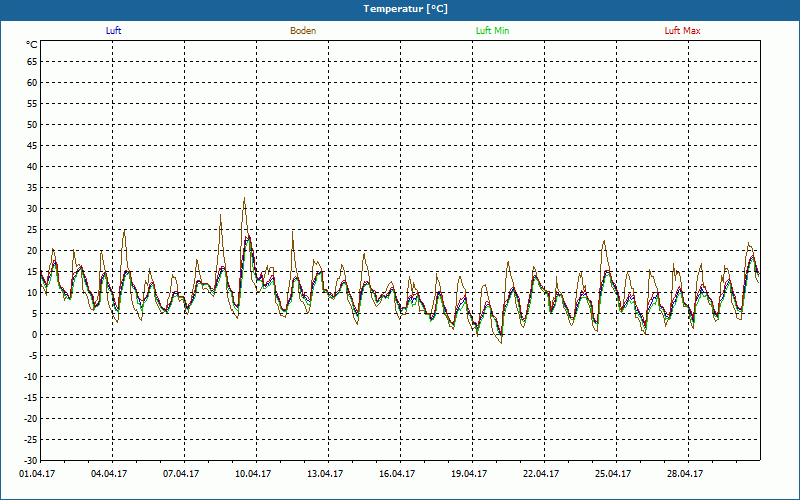
Task: Click the 16.04.17 date label
Action: 397,474
